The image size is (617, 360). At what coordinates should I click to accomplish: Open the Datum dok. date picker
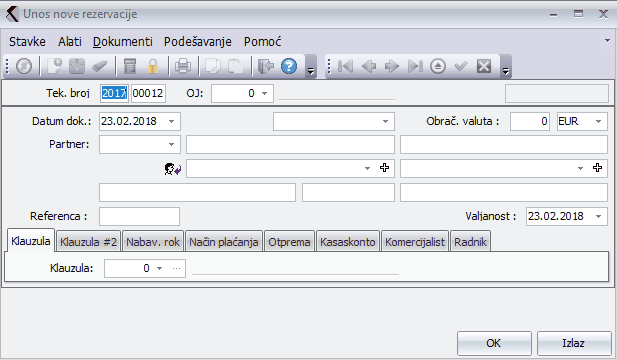172,122
